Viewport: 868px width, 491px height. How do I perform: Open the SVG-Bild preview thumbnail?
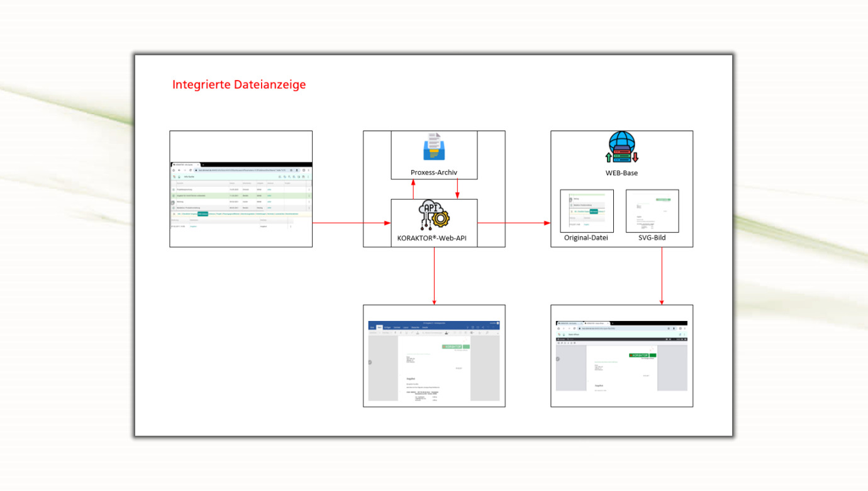tap(652, 212)
